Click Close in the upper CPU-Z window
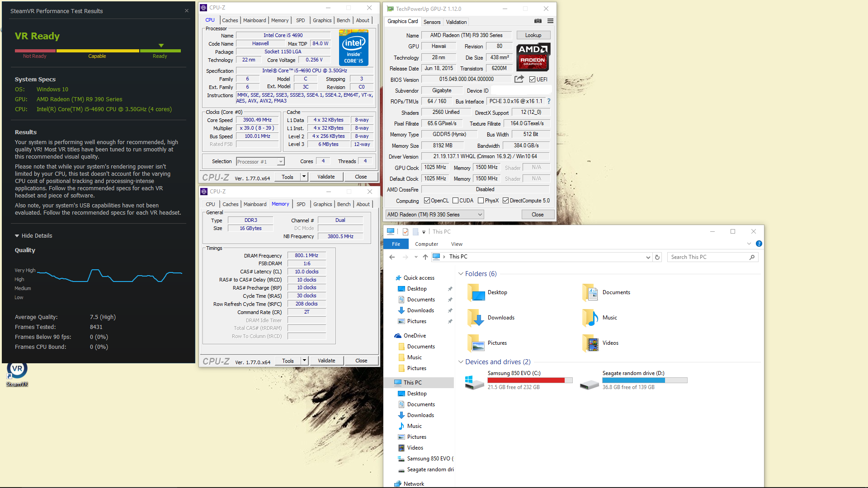This screenshot has width=868, height=488. (x=361, y=177)
